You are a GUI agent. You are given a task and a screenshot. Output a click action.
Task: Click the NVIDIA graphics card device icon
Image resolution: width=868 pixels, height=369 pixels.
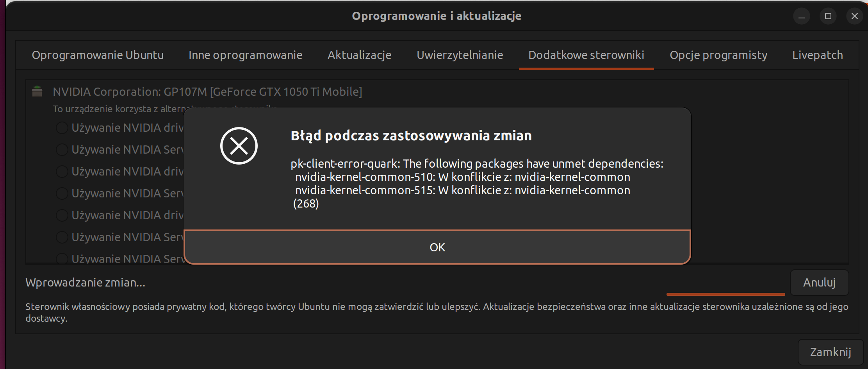coord(37,91)
